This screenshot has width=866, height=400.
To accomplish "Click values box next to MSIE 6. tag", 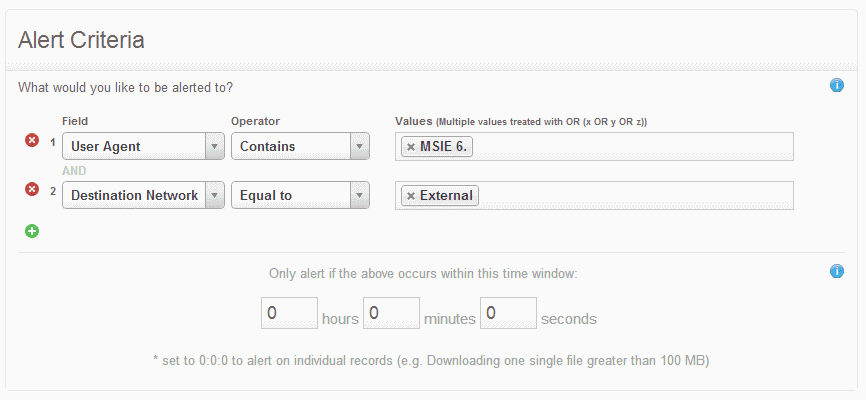I will (x=632, y=146).
